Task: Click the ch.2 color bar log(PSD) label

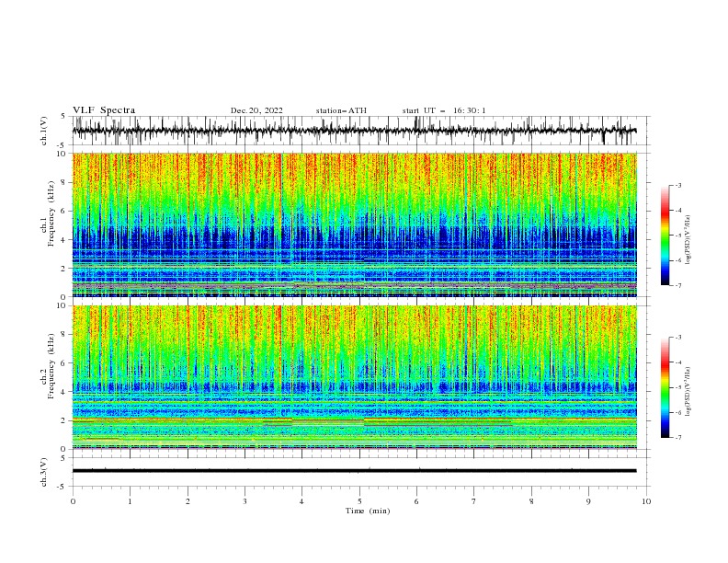Action: (688, 392)
